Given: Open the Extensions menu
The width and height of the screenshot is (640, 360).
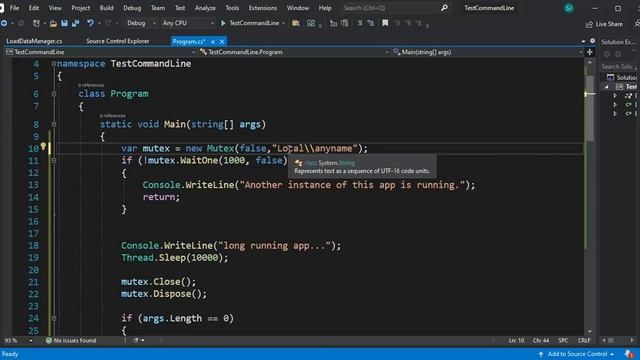Looking at the screenshot, I should [x=262, y=8].
